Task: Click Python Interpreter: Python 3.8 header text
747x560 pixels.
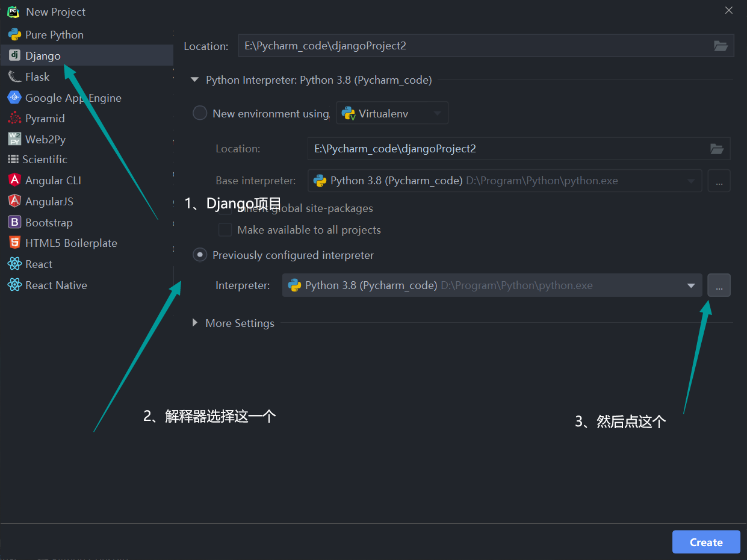Action: tap(319, 80)
